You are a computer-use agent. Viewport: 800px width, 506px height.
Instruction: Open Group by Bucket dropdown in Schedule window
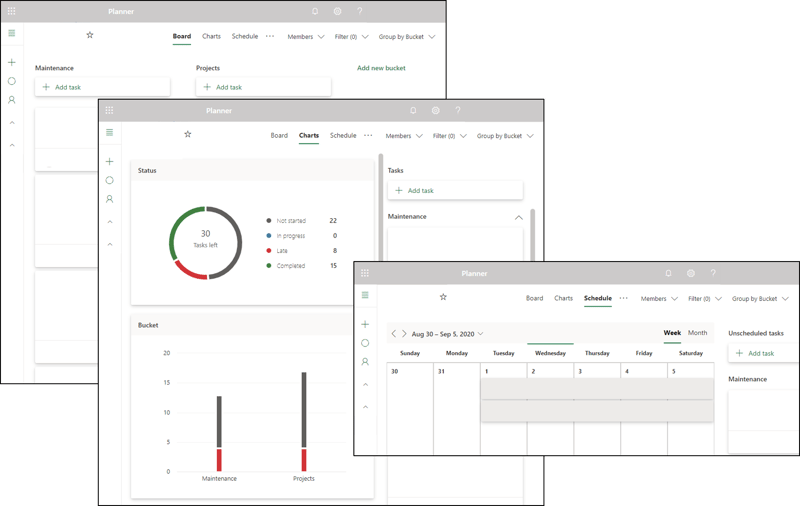coord(760,299)
